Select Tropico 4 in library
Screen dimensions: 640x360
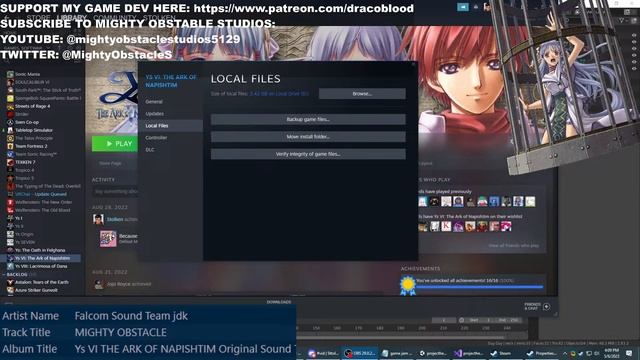[24, 170]
